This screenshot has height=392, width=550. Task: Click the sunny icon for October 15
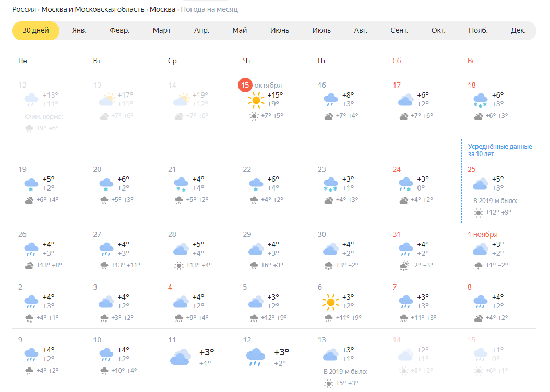pos(256,99)
